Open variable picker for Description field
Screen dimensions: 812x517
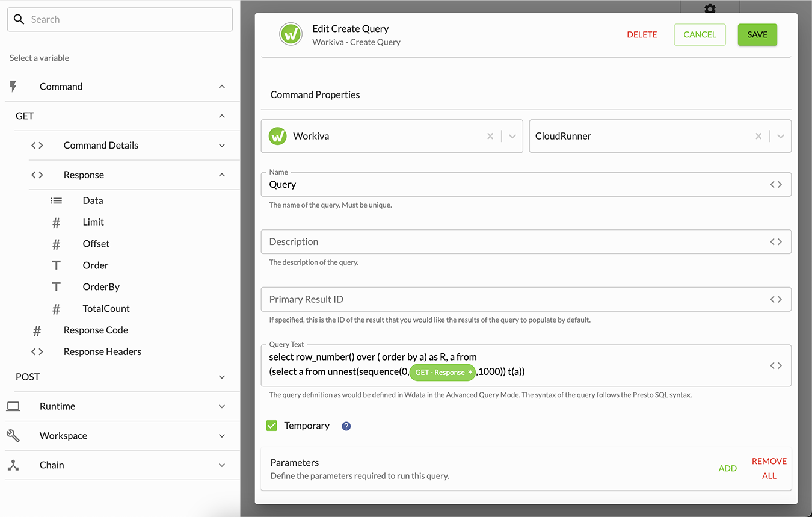[776, 242]
